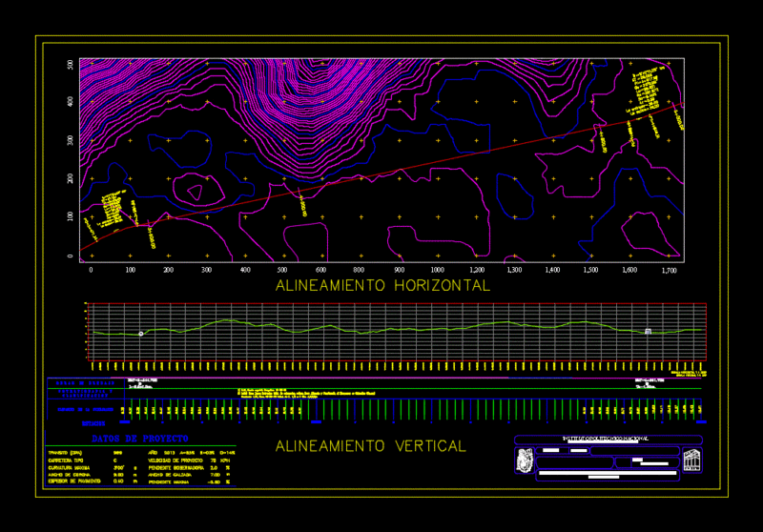Select the CURVATURA MAXIMA row label
This screenshot has height=532, width=763.
click(68, 468)
